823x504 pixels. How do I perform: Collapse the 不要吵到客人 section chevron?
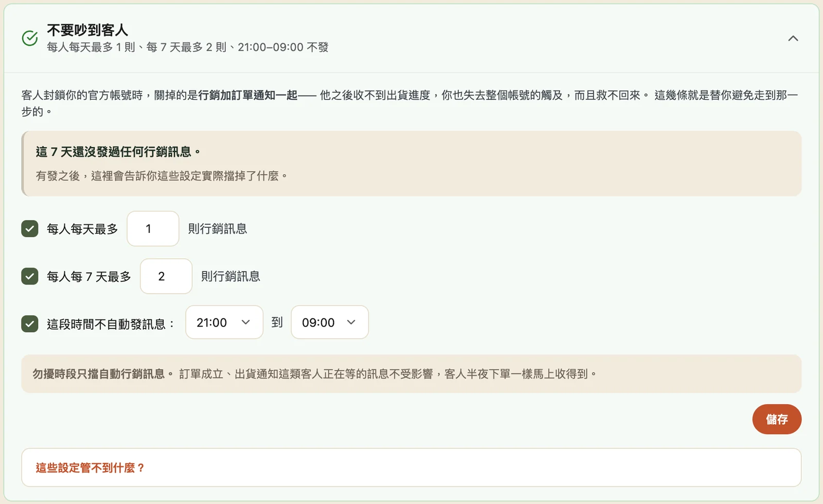793,39
